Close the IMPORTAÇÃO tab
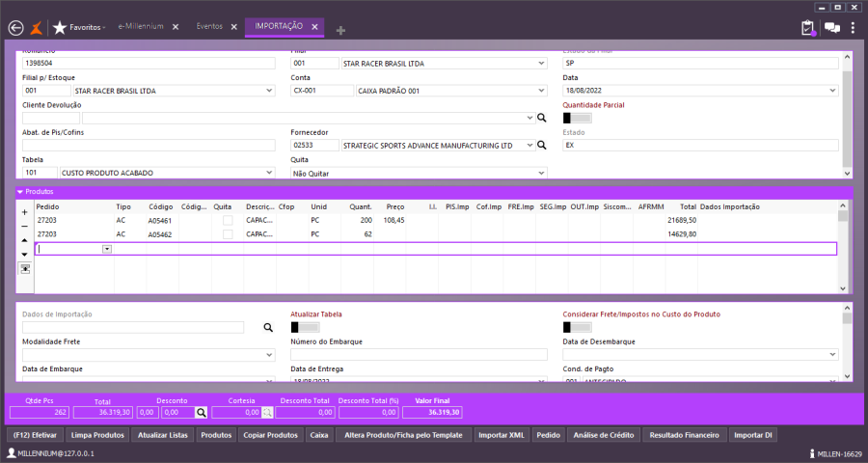 click(314, 27)
